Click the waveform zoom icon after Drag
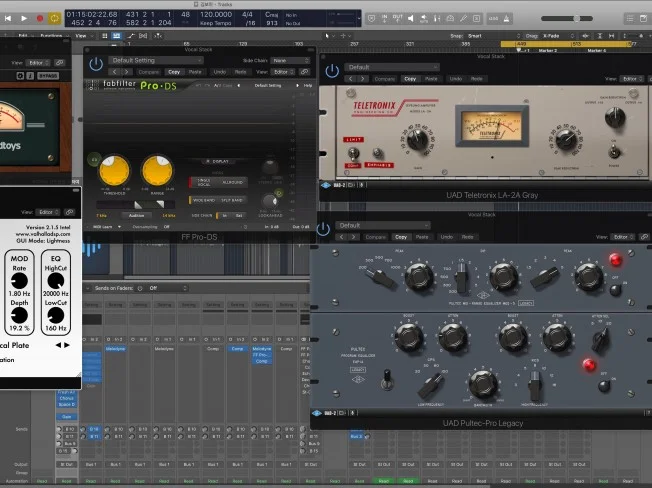Screen dimensions: 652x488 585,36
